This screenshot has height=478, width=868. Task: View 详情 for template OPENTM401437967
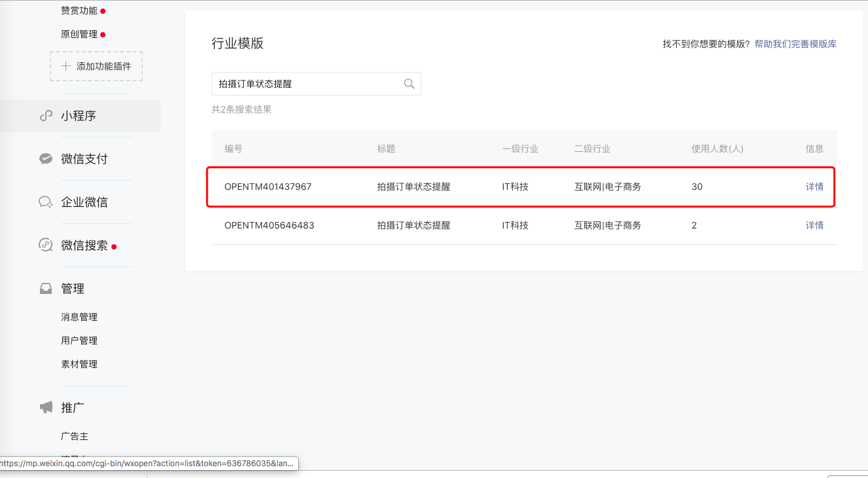coord(814,187)
